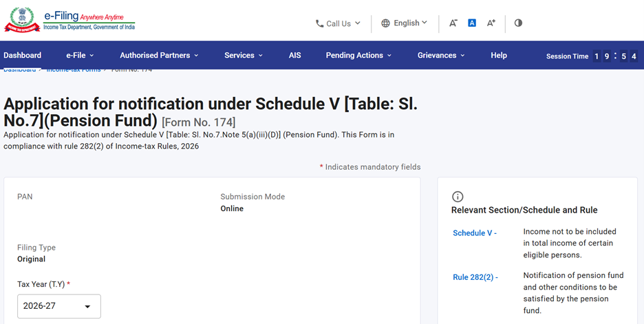Open the Services dropdown menu
Viewport: 644px width, 324px height.
(x=244, y=55)
